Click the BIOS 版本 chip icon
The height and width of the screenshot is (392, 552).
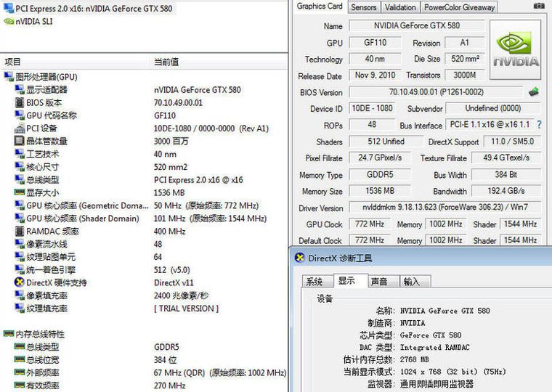click(20, 102)
